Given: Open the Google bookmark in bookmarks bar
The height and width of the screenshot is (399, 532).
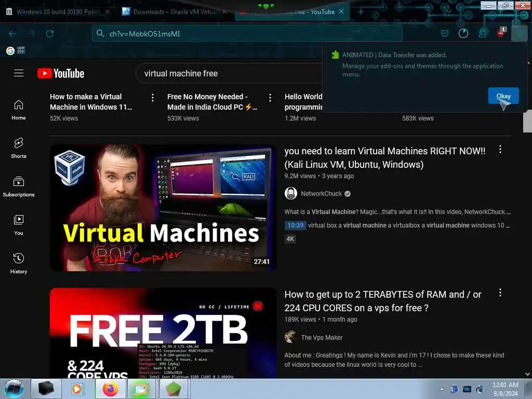Looking at the screenshot, I should [10, 51].
